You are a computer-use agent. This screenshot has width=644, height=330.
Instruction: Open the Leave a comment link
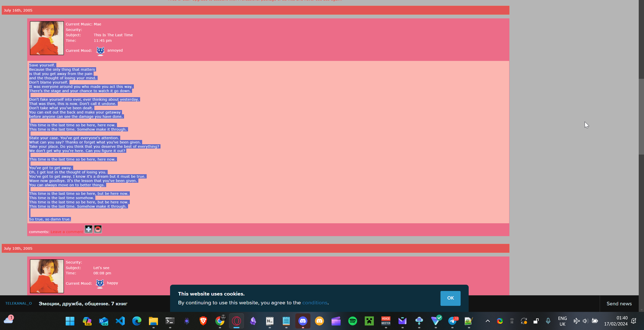pos(67,232)
